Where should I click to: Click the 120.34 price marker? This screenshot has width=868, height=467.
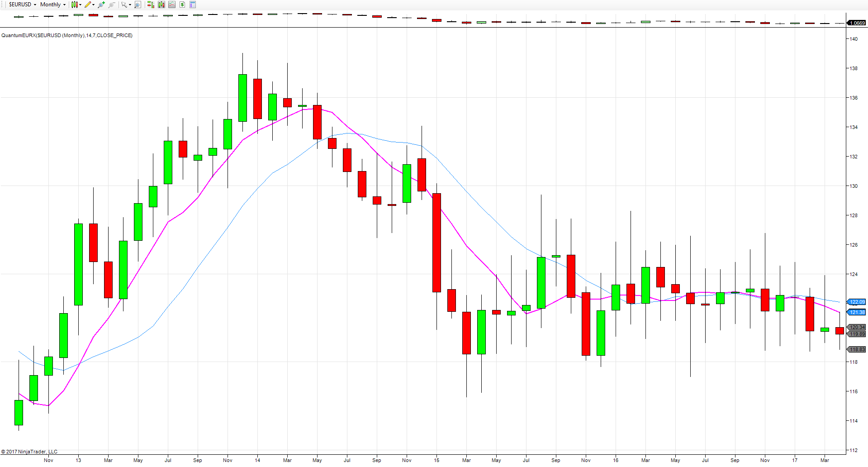click(857, 327)
